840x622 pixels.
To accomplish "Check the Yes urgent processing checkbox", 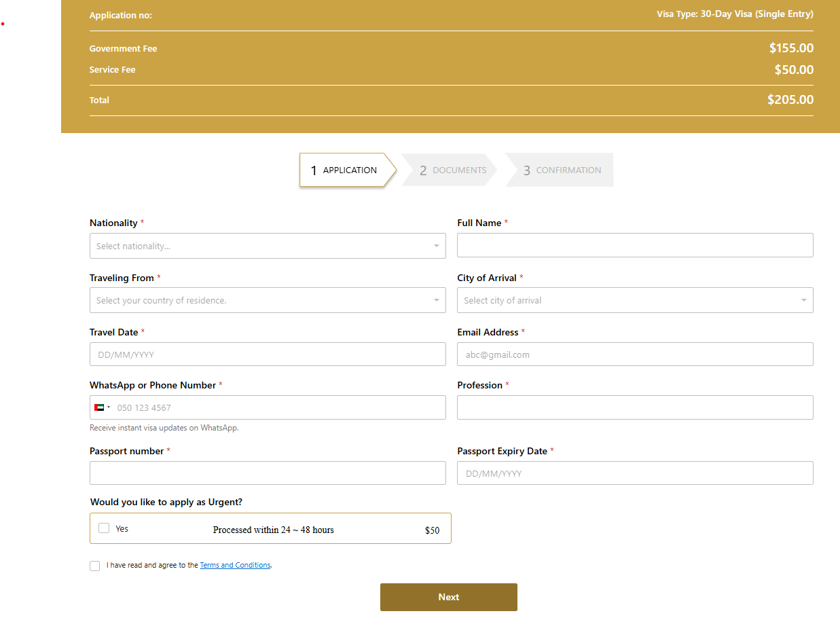I will (x=104, y=528).
